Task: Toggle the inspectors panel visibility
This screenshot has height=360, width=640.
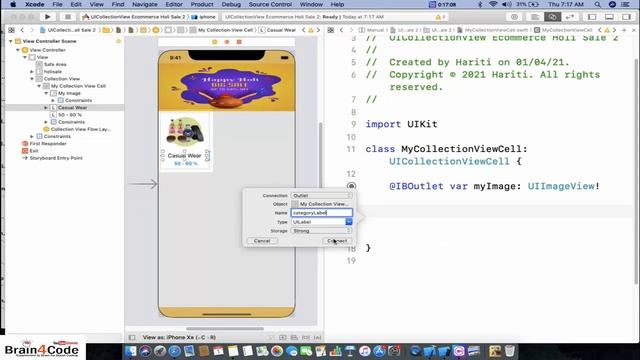Action: pos(626,17)
